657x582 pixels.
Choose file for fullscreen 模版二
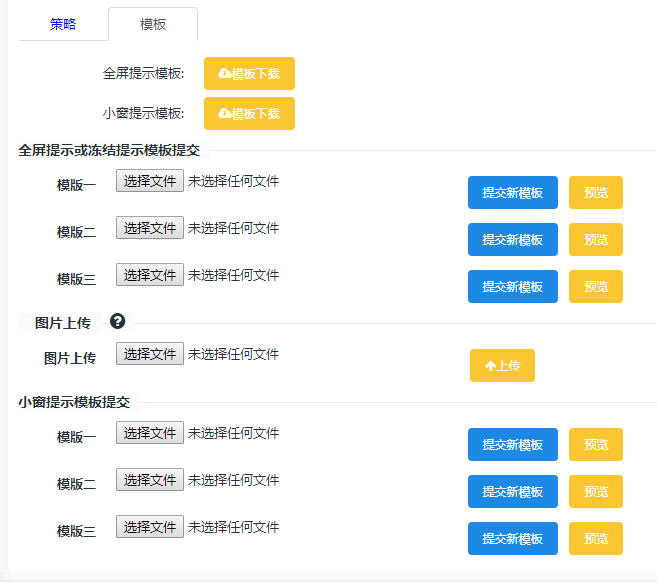click(x=150, y=228)
